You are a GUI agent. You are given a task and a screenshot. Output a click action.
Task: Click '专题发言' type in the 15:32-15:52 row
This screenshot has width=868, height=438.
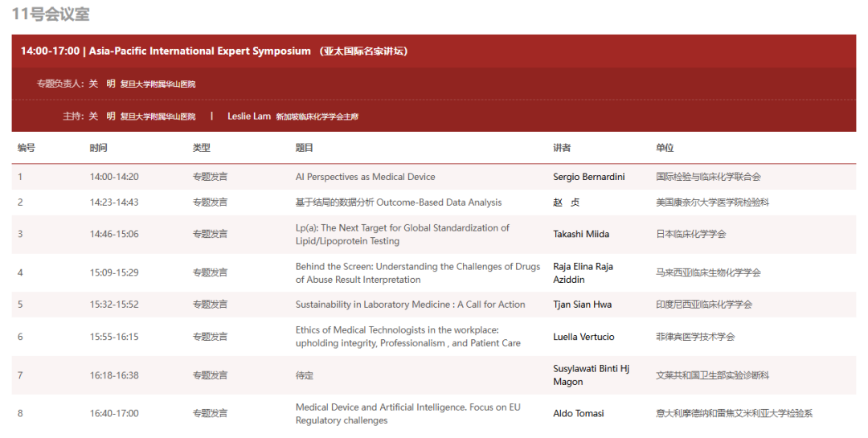[x=210, y=305]
